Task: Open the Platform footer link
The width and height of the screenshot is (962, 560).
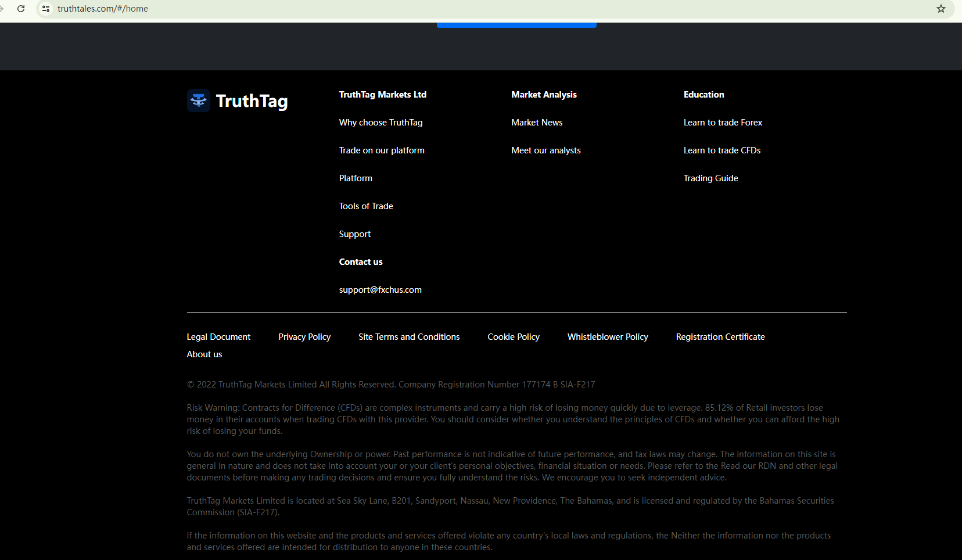Action: (x=356, y=178)
